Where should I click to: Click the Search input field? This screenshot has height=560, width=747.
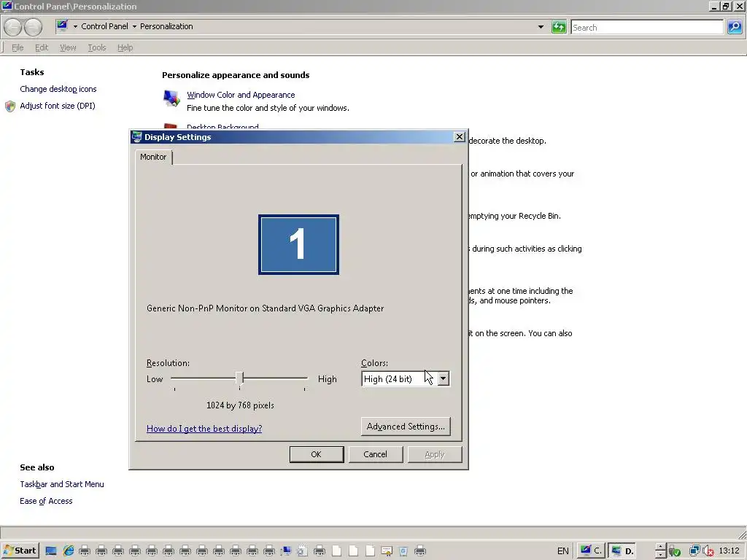(647, 27)
